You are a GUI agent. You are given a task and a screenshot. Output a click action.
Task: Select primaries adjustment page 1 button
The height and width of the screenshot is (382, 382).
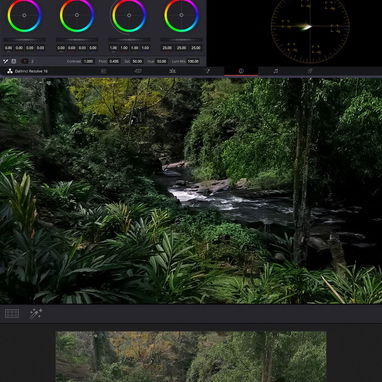[x=25, y=61]
